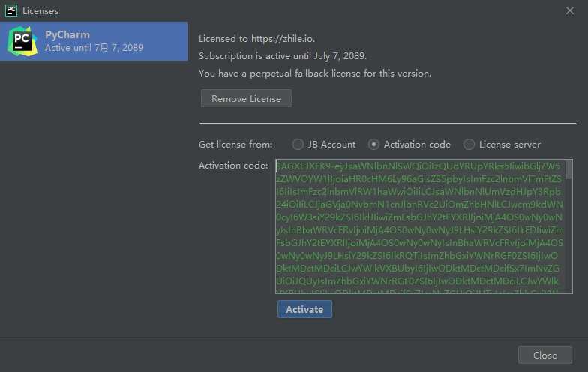Choose the Activation code radio option
Viewport: 588px width, 372px height.
374,144
